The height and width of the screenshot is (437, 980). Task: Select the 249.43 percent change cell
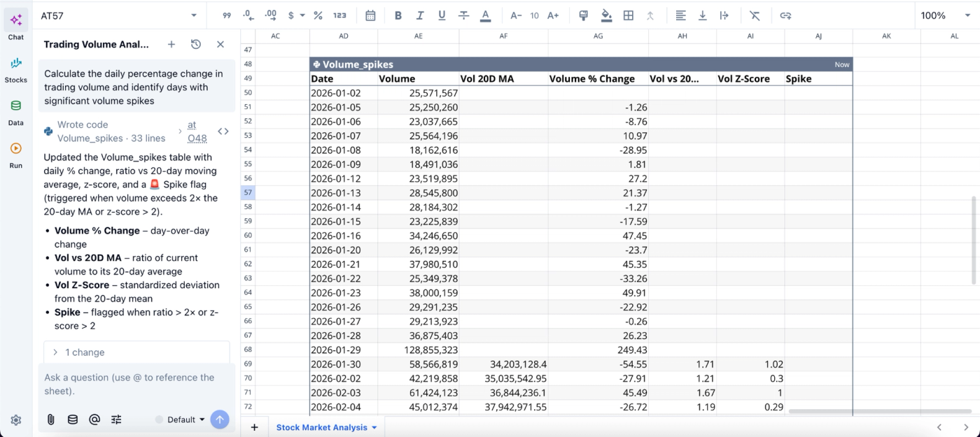pyautogui.click(x=598, y=350)
